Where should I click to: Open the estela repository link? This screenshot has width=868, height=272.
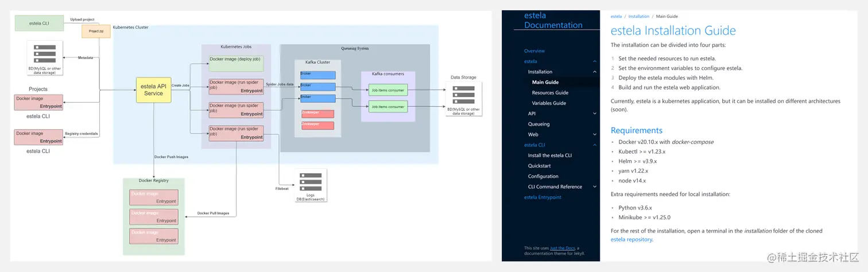pyautogui.click(x=631, y=239)
